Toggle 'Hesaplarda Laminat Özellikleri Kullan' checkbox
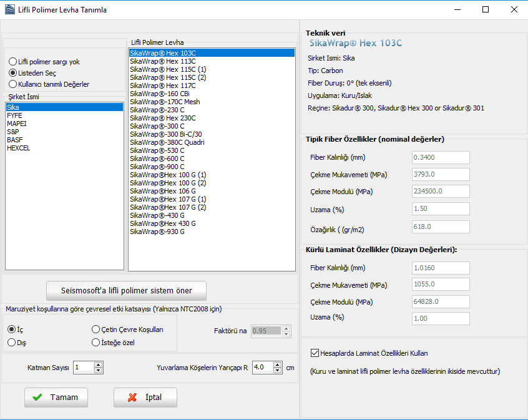 [314, 353]
